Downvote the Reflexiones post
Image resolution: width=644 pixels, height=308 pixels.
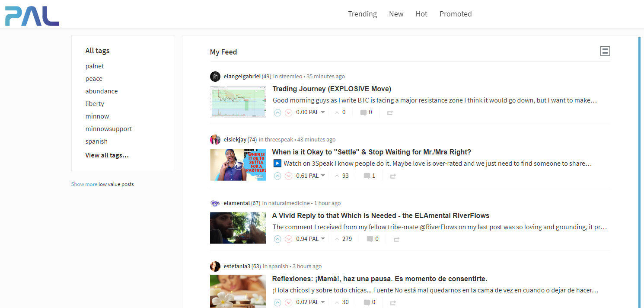pos(288,302)
